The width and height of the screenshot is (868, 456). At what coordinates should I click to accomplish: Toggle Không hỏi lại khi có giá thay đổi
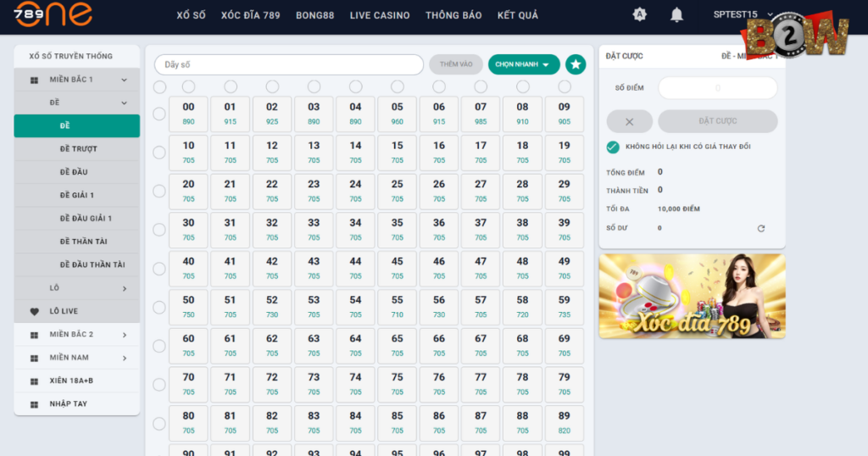coord(613,147)
